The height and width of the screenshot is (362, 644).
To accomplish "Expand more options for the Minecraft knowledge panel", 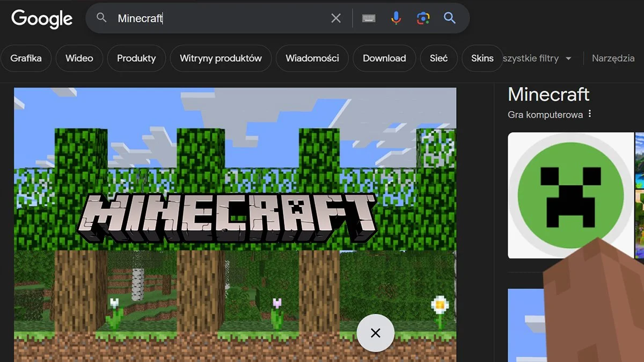I will click(589, 114).
